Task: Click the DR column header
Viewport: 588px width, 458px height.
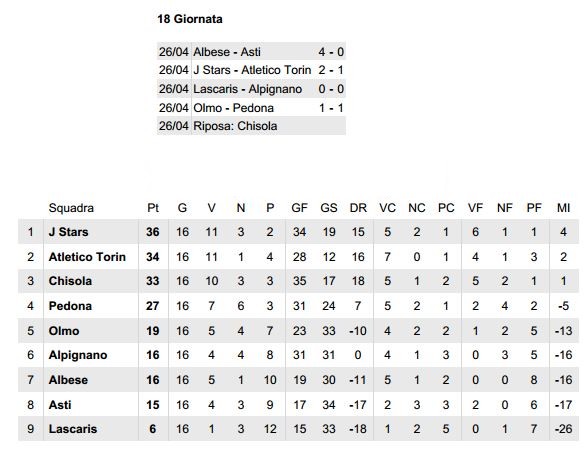Action: pos(358,208)
